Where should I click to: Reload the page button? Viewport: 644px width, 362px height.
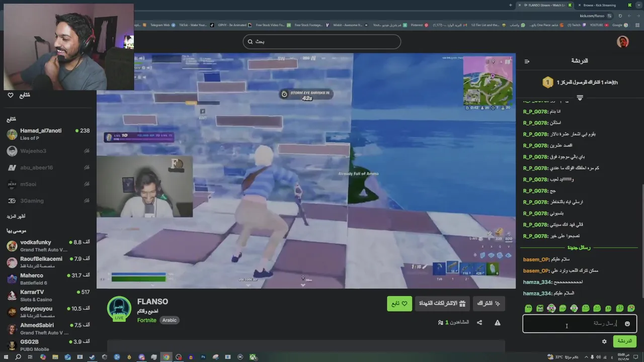(x=620, y=16)
